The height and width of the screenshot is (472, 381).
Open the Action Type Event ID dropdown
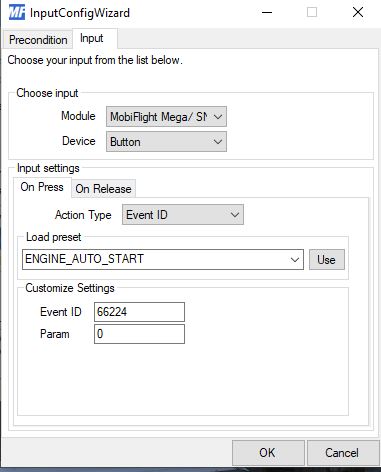point(183,215)
